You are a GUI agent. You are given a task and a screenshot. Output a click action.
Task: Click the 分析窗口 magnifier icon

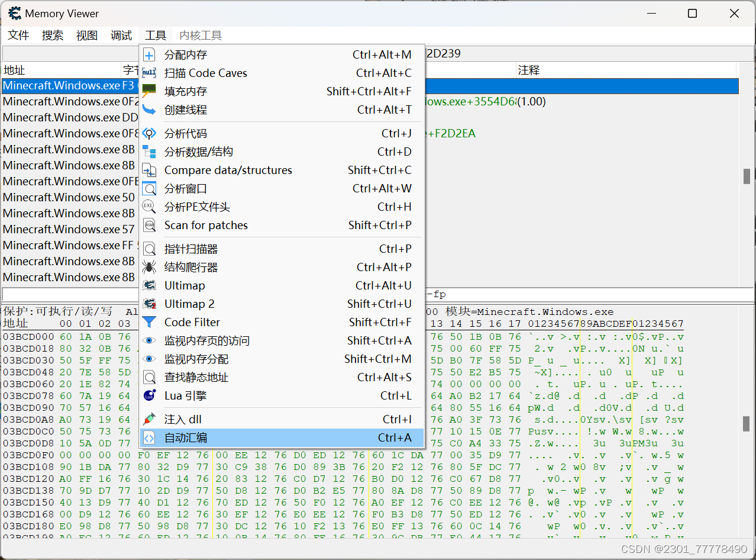[150, 189]
